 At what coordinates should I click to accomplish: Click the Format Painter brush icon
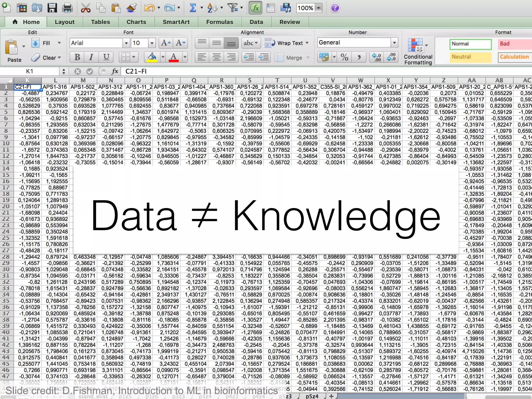131,8
